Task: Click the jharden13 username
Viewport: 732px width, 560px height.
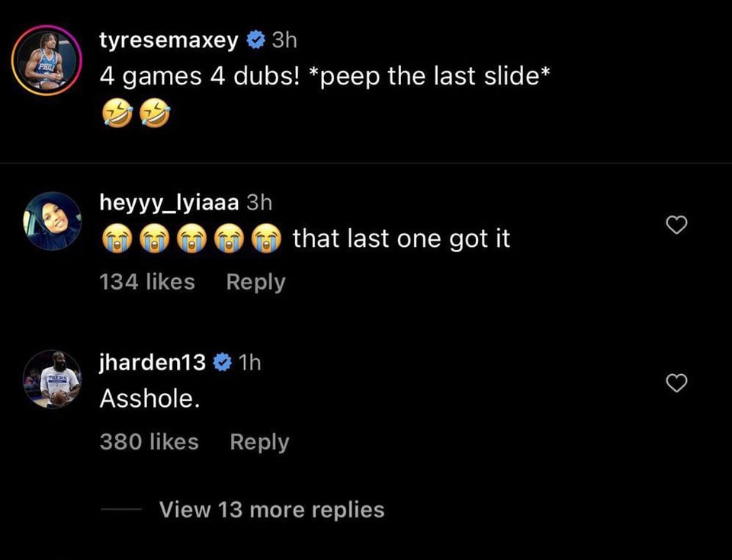Action: [152, 363]
